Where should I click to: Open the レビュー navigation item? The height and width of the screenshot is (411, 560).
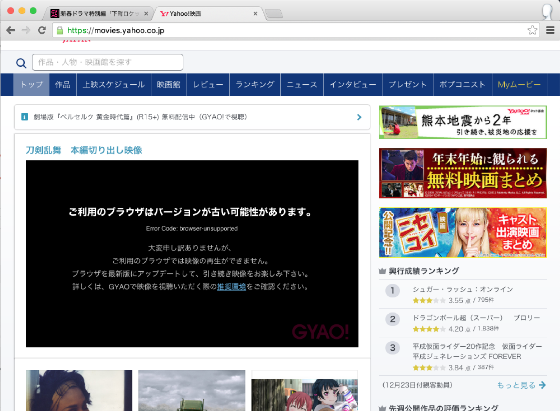tap(208, 85)
